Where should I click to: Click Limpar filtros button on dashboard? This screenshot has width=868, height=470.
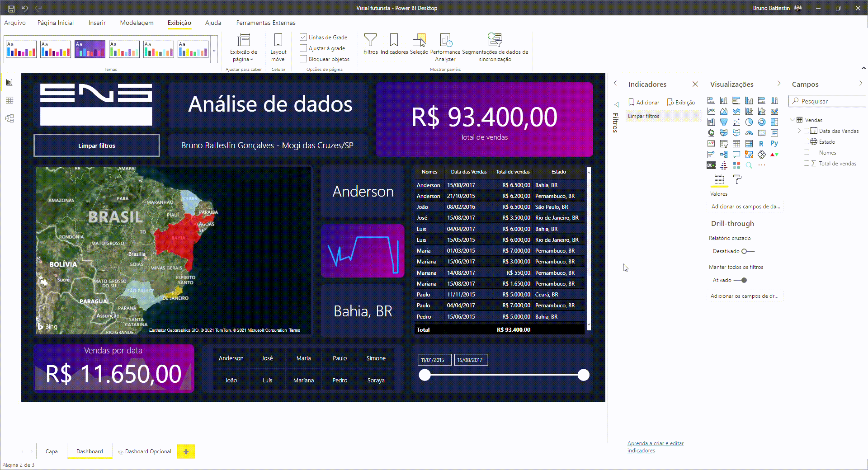coord(97,146)
